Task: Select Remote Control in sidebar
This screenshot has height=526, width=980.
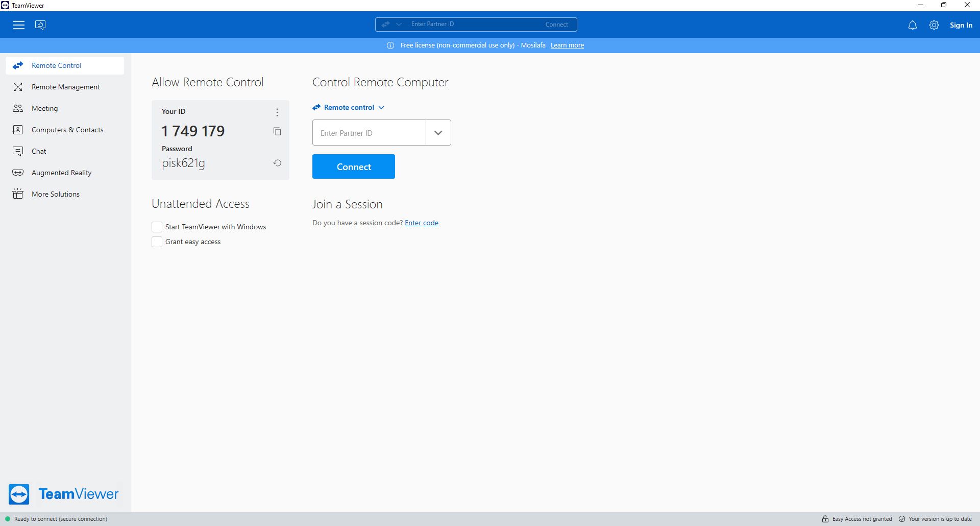Action: tap(65, 65)
